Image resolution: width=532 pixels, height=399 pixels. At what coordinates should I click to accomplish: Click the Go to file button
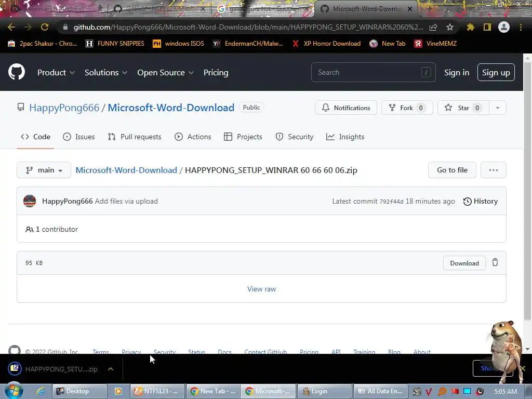tap(452, 170)
